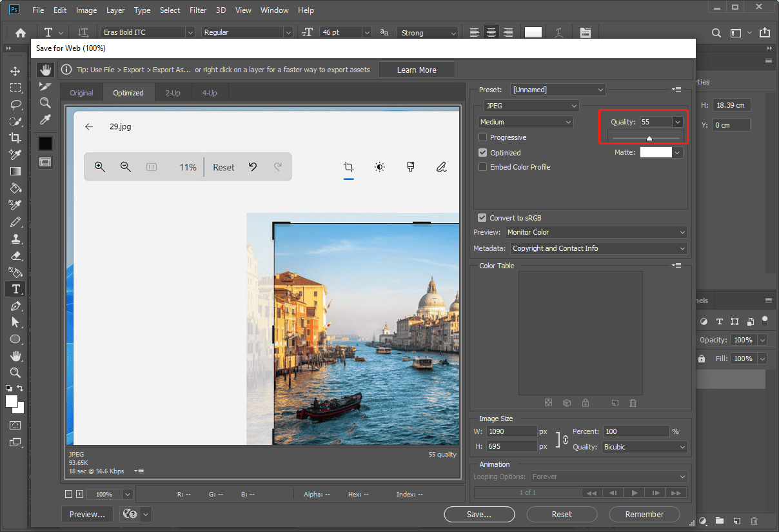
Task: Open the Preset dropdown
Action: click(557, 89)
